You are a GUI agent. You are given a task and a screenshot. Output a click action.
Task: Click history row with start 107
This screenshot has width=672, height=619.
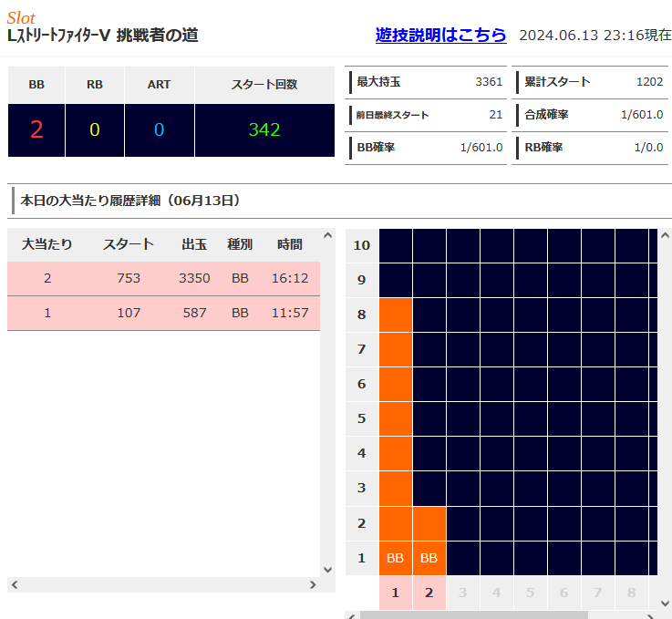[x=164, y=313]
